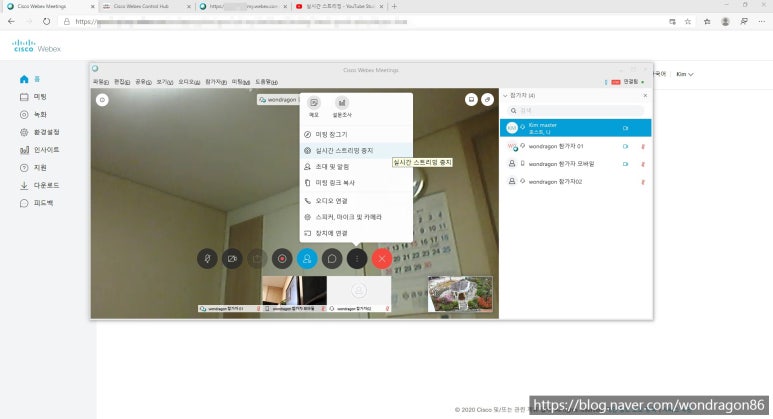Open the 도움말 menu in Webex Meetings
This screenshot has width=773, height=419.
(266, 82)
